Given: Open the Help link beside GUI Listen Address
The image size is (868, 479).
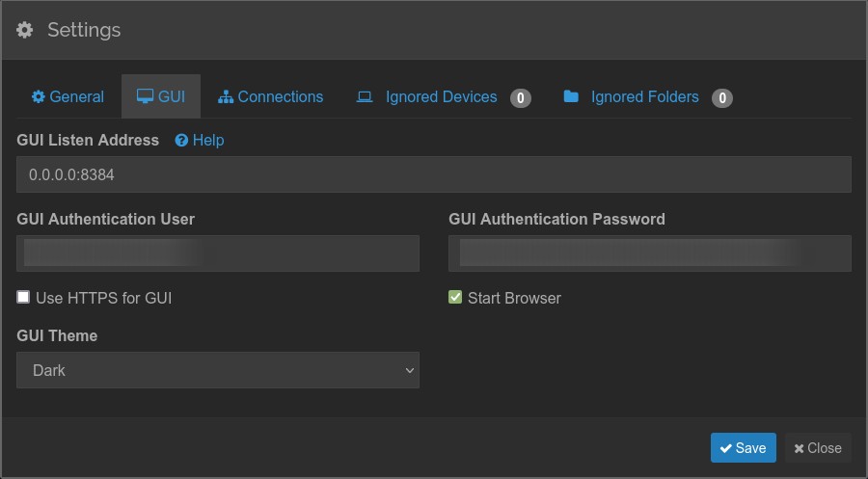Looking at the screenshot, I should point(207,141).
